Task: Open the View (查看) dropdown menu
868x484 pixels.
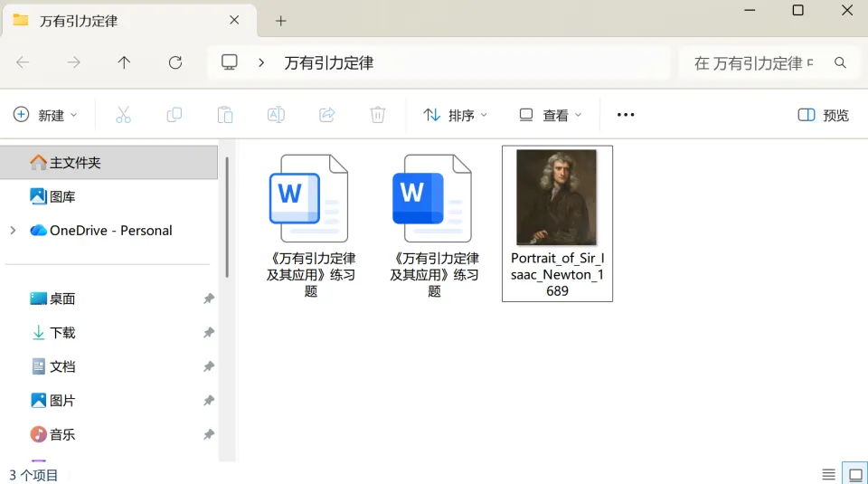Action: [551, 115]
